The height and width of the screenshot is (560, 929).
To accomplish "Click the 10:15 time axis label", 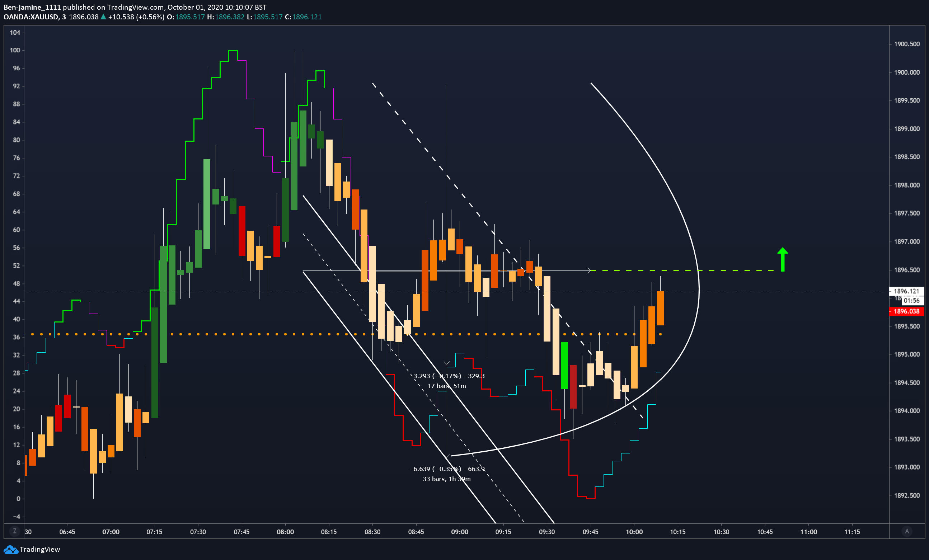I will [x=677, y=532].
